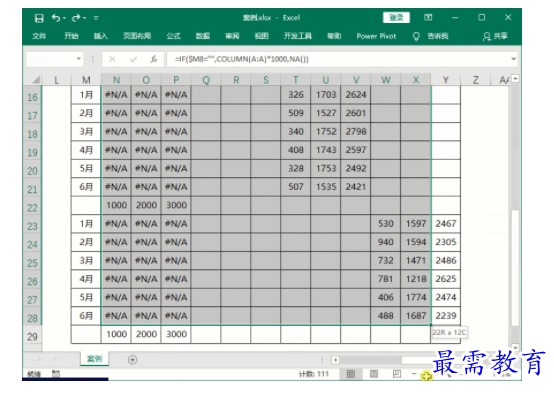This screenshot has width=554, height=394.
Task: Open the Undo history dropdown arrow
Action: point(65,18)
